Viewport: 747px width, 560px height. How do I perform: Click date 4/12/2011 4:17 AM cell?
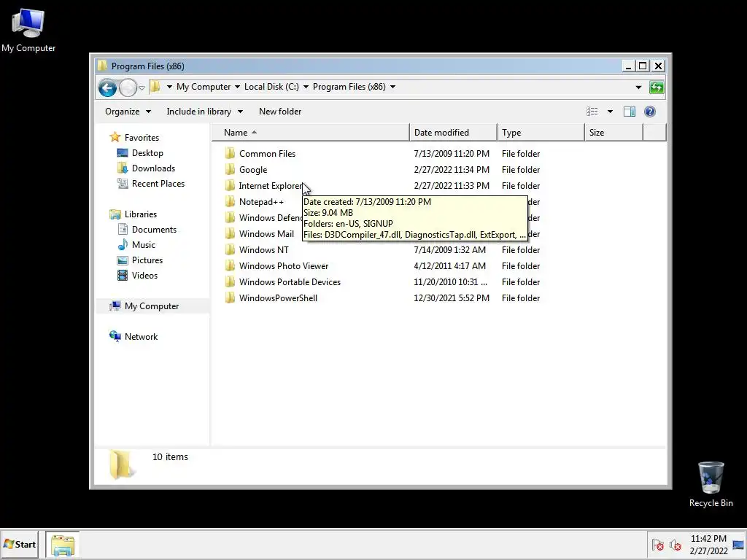pyautogui.click(x=449, y=266)
